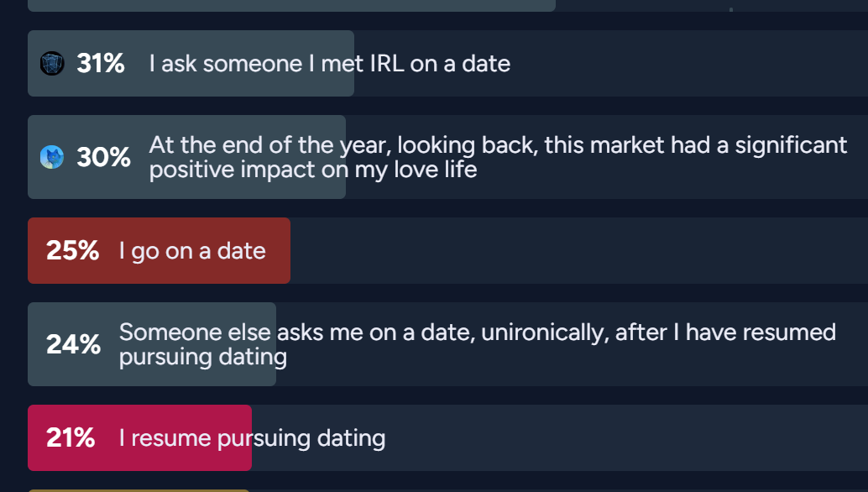868x492 pixels.
Task: Click the dark cube avatar beside 31%
Action: (x=52, y=63)
